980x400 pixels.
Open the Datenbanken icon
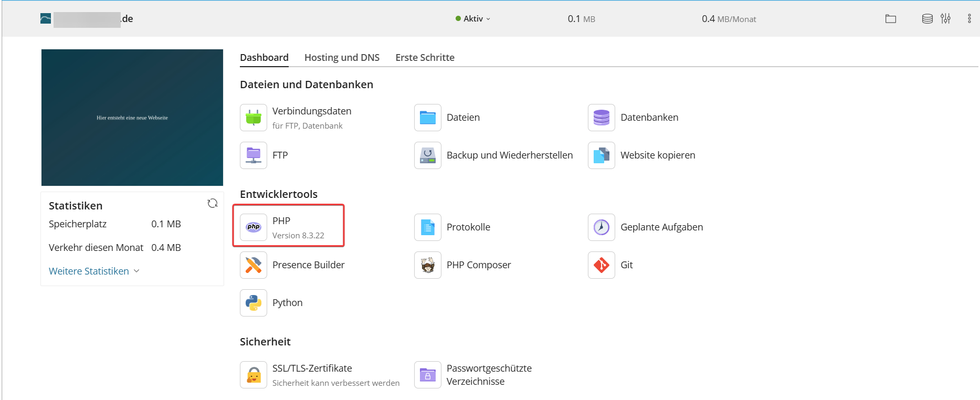pyautogui.click(x=602, y=118)
